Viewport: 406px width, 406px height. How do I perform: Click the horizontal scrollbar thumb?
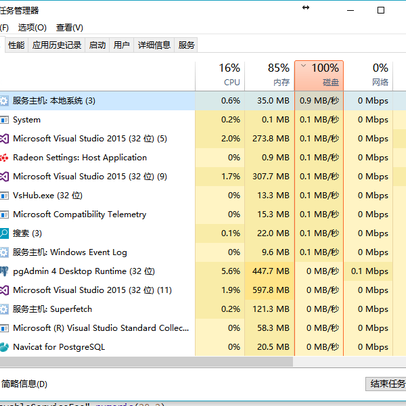point(146,361)
